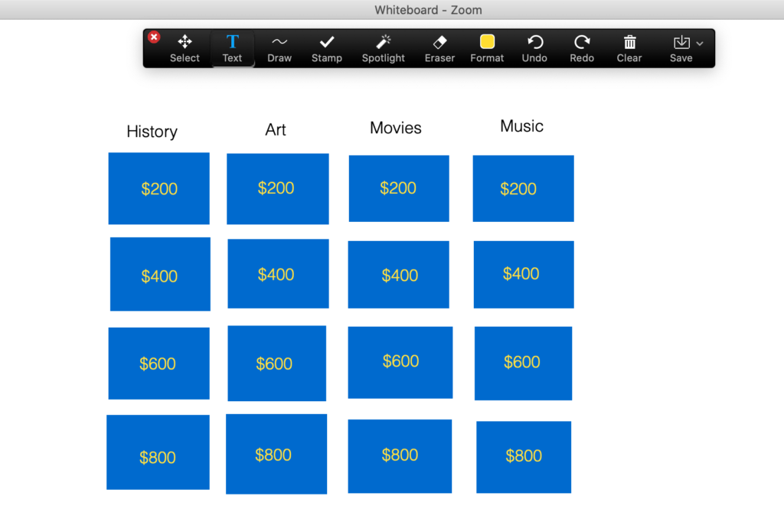The height and width of the screenshot is (532, 784).
Task: Pick the Stamp checkmark tool
Action: 327,48
